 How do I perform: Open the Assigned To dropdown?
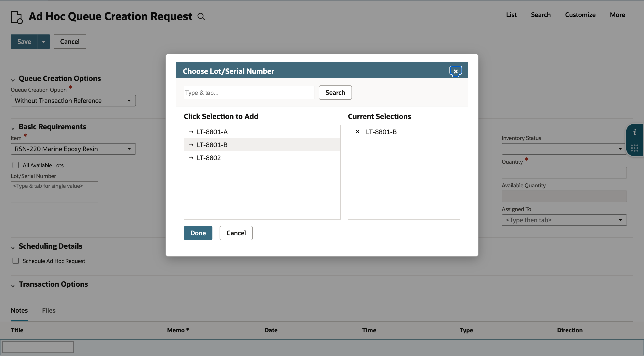coord(564,220)
